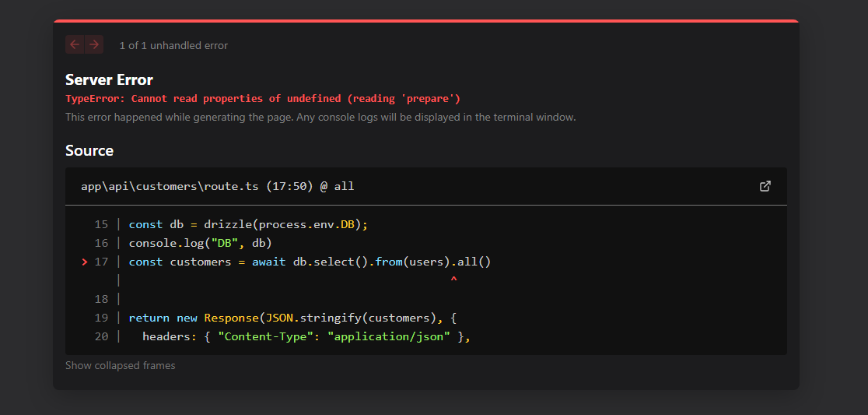This screenshot has height=415, width=868.
Task: Click line 19 return new Response code
Action: [x=292, y=318]
